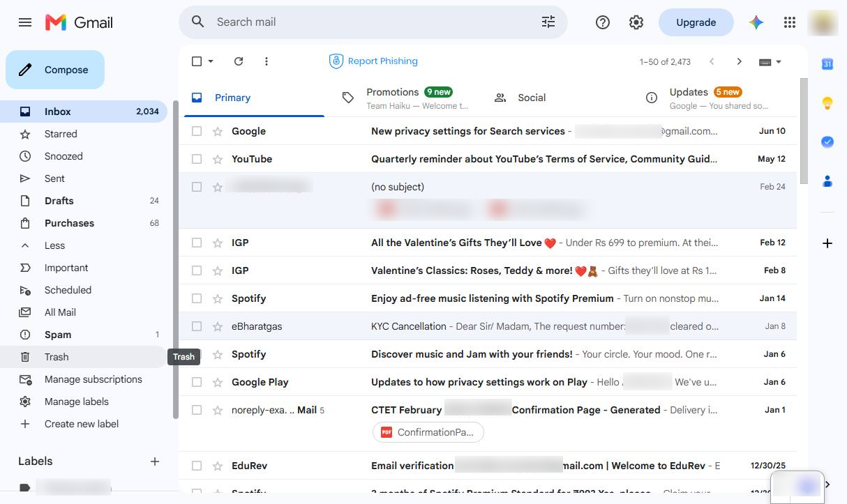Click the Upgrade button
The width and height of the screenshot is (847, 504).
pyautogui.click(x=696, y=22)
